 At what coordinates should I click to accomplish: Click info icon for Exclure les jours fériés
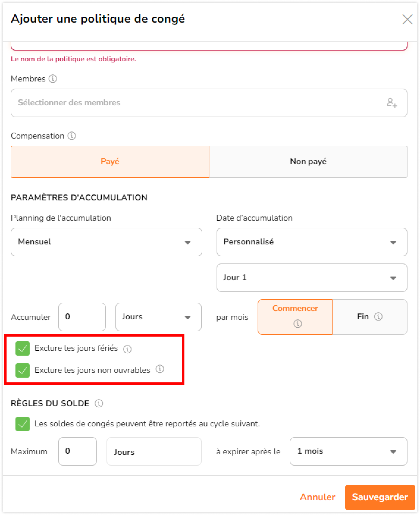tap(127, 349)
